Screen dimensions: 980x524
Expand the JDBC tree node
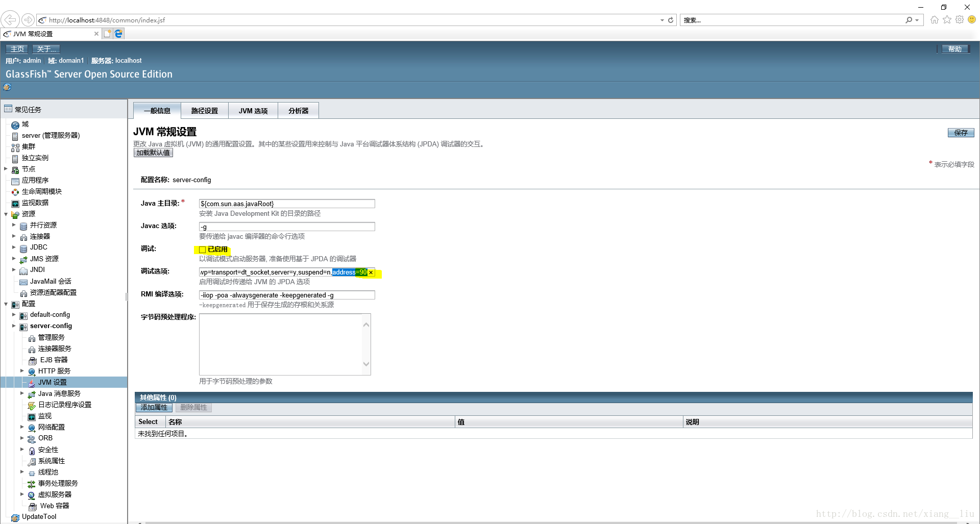pos(14,247)
